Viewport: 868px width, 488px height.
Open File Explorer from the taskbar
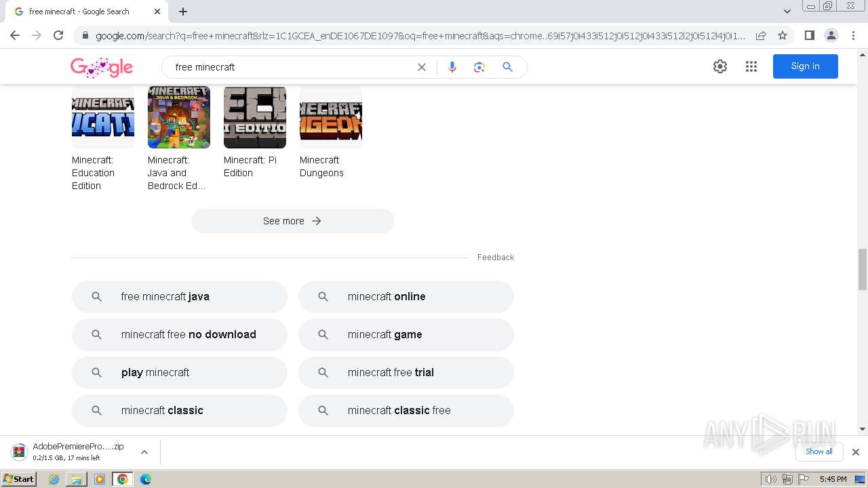[x=77, y=479]
